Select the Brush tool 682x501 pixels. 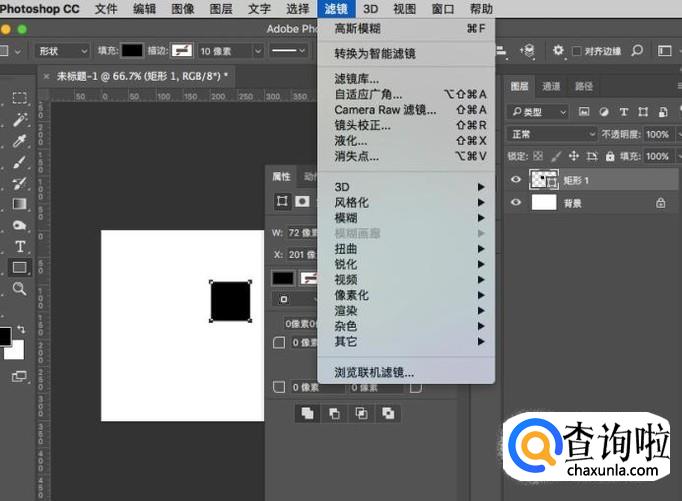[19, 162]
